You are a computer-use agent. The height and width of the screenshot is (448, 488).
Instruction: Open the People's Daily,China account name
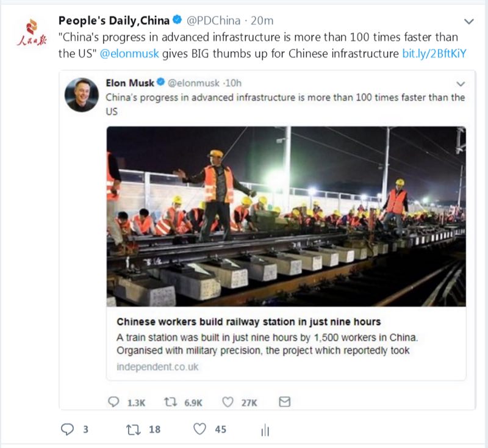tap(114, 20)
